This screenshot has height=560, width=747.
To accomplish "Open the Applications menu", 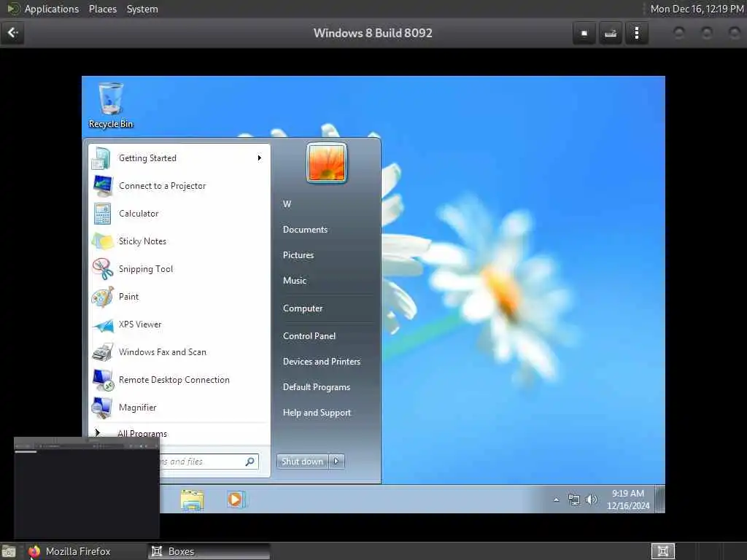I will pos(52,9).
